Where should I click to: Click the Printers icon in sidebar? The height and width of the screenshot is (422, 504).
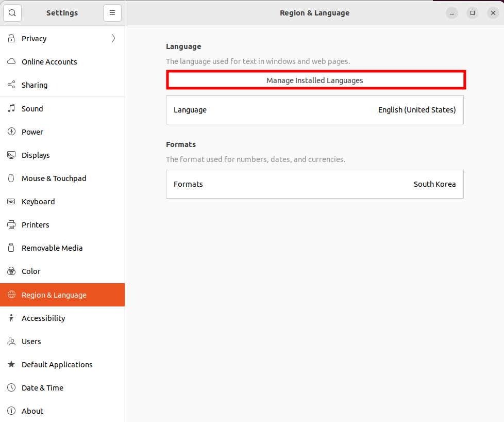point(11,225)
